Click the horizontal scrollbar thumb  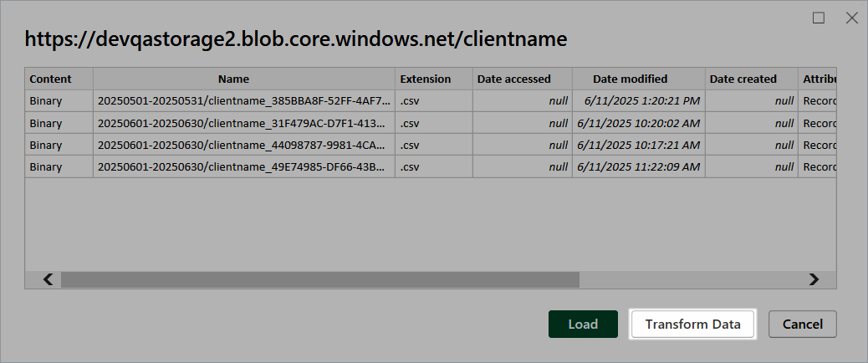click(x=320, y=279)
